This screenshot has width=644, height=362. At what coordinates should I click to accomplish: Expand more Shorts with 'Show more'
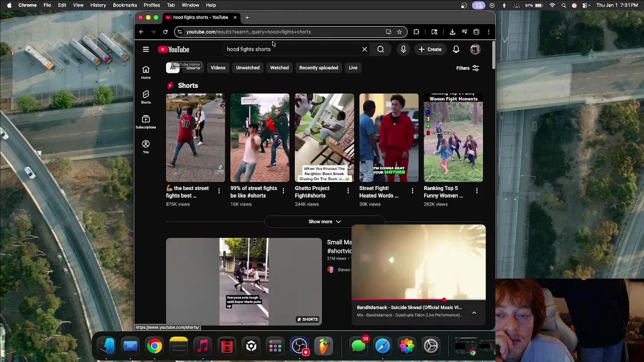pyautogui.click(x=325, y=221)
